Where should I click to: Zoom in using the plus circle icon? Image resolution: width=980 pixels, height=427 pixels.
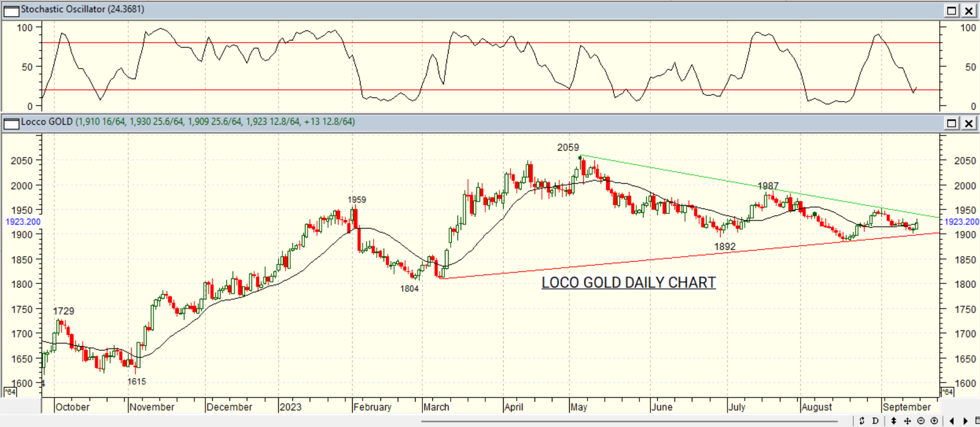tap(934, 421)
